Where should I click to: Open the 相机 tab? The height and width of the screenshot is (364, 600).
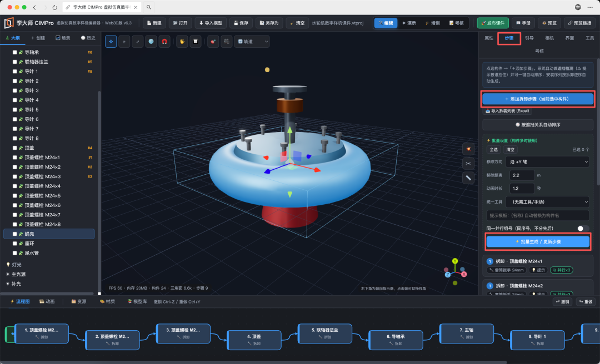tap(549, 38)
